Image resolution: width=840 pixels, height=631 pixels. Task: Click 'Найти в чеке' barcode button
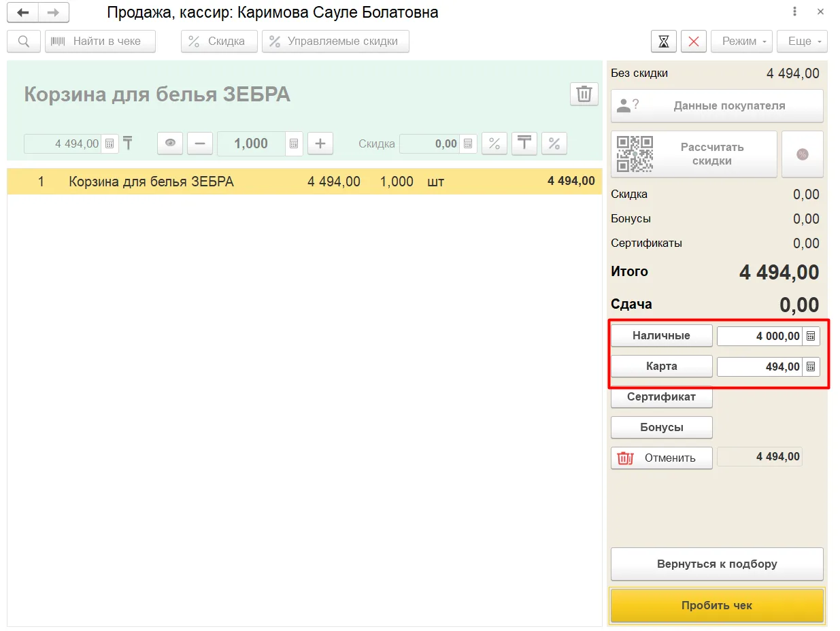[100, 41]
